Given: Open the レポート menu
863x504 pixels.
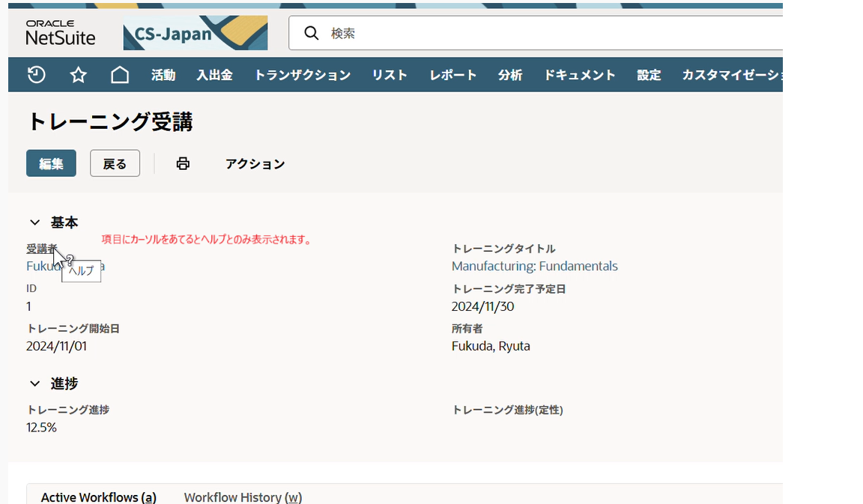Looking at the screenshot, I should tap(453, 75).
